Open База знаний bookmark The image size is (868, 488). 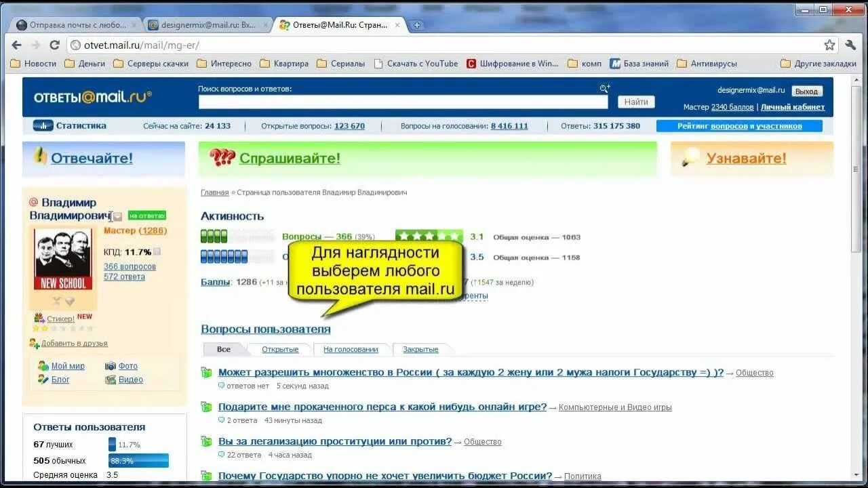pyautogui.click(x=639, y=64)
